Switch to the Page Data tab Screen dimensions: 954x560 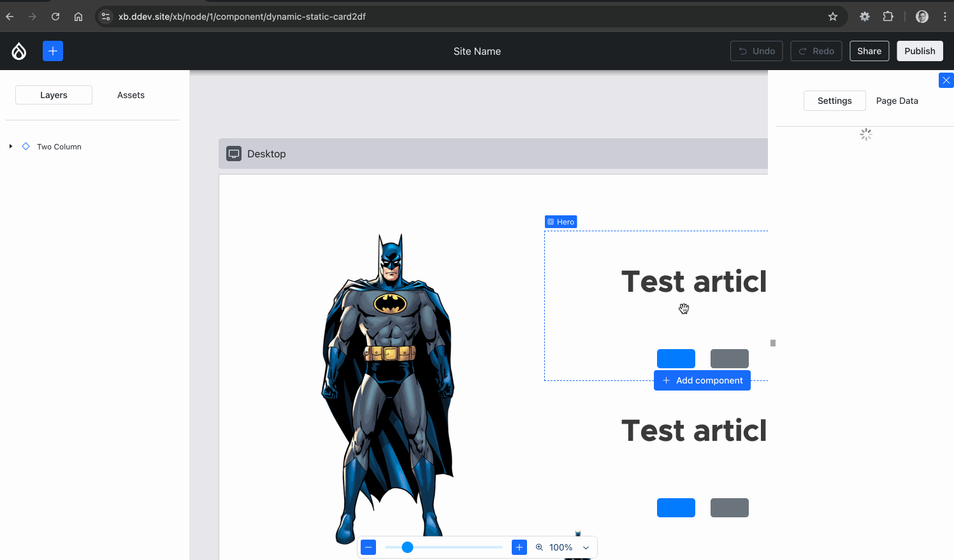coord(897,101)
